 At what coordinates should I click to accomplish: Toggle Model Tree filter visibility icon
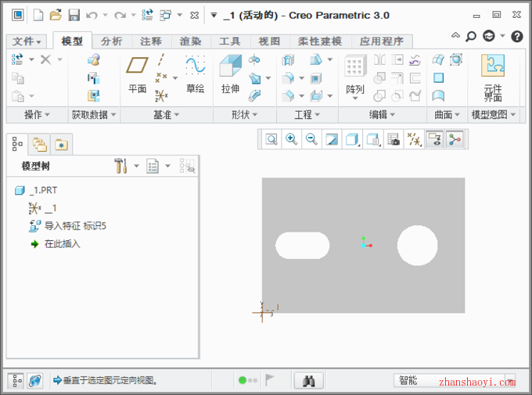pos(187,166)
